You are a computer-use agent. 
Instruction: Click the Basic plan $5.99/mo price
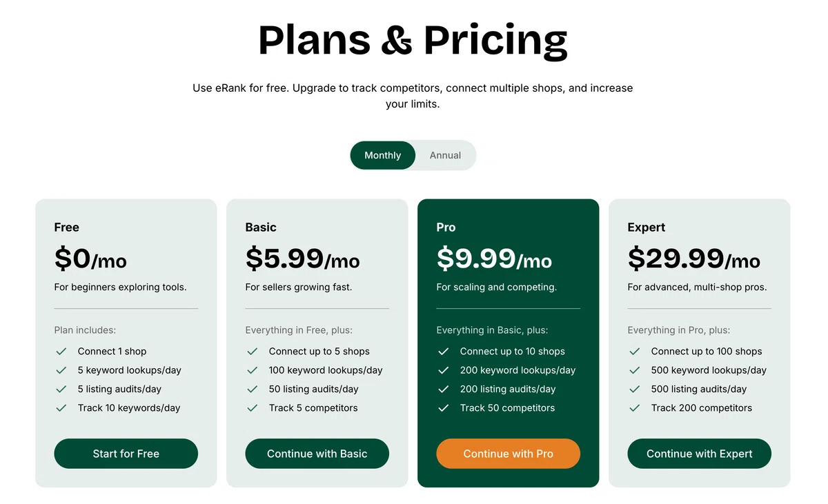(x=303, y=259)
